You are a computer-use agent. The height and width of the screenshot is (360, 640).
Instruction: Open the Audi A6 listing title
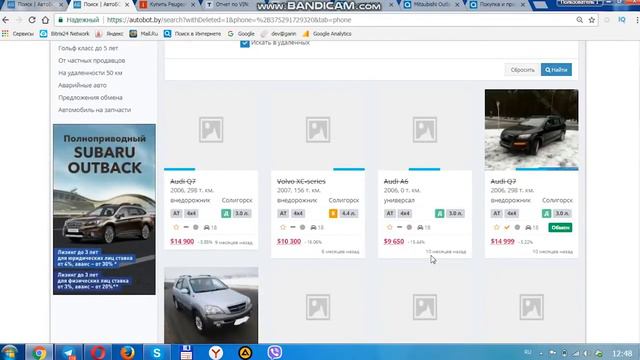tap(396, 181)
